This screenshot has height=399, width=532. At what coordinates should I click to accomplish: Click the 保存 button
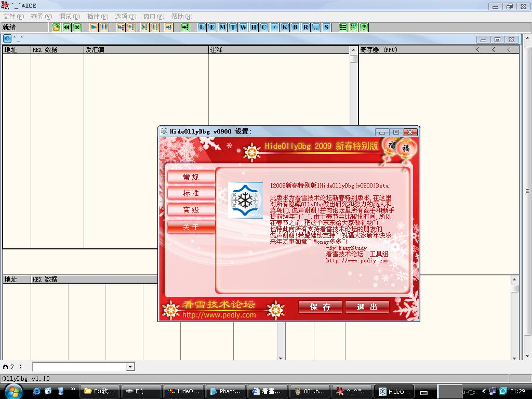[320, 307]
